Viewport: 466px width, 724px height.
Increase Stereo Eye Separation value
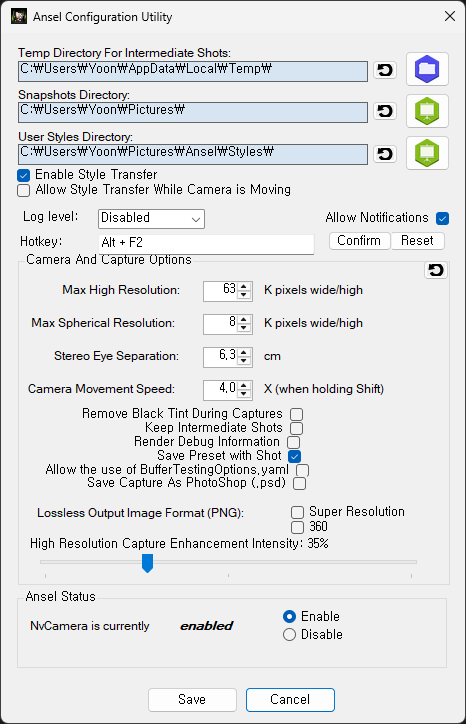(x=244, y=352)
